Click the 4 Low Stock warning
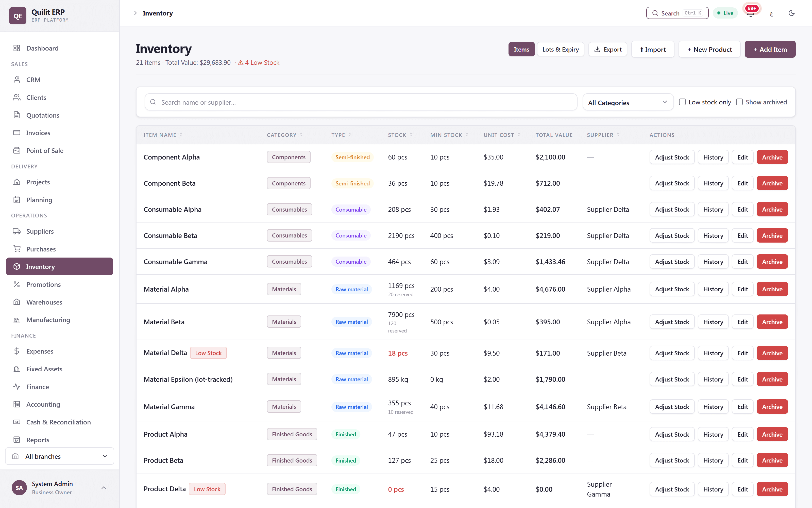 tap(258, 62)
